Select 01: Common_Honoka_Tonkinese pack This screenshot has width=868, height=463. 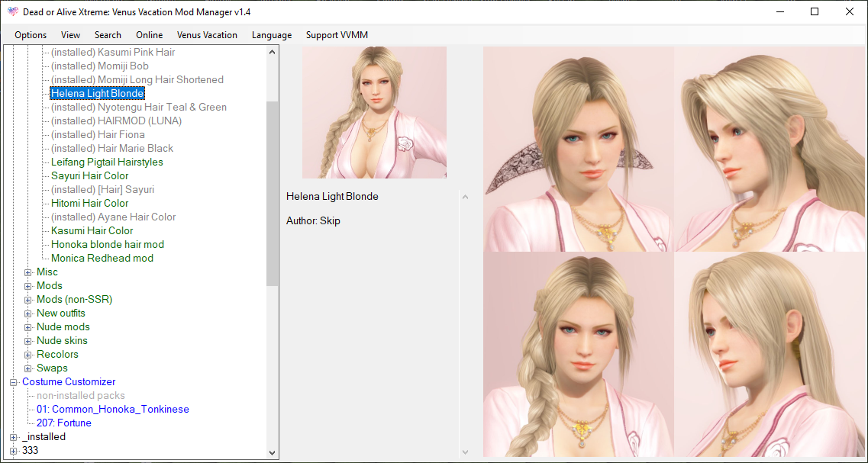(113, 410)
